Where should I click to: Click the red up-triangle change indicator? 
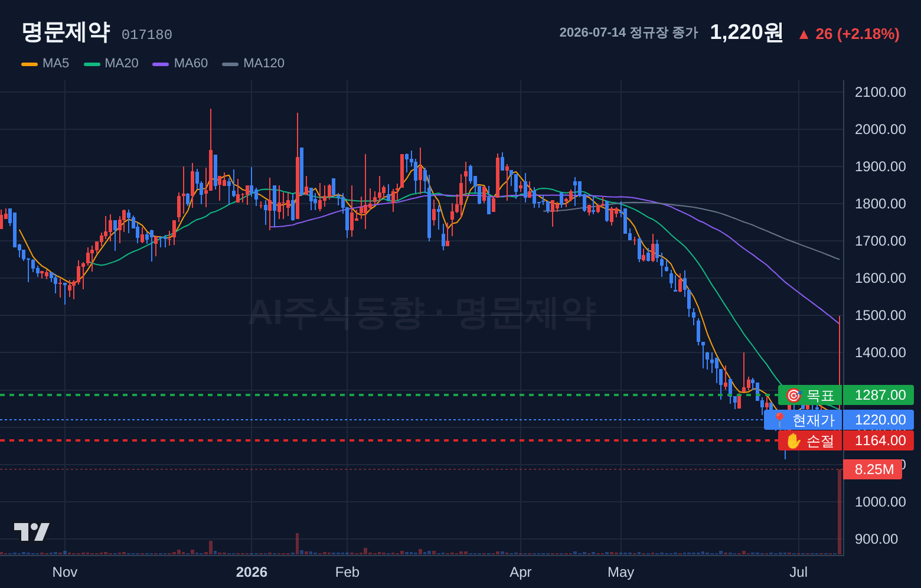click(804, 34)
